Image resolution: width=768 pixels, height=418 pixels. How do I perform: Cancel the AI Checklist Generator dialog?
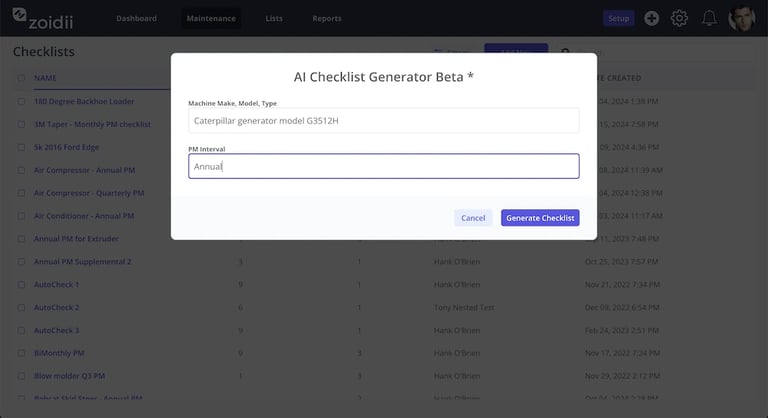pos(473,218)
